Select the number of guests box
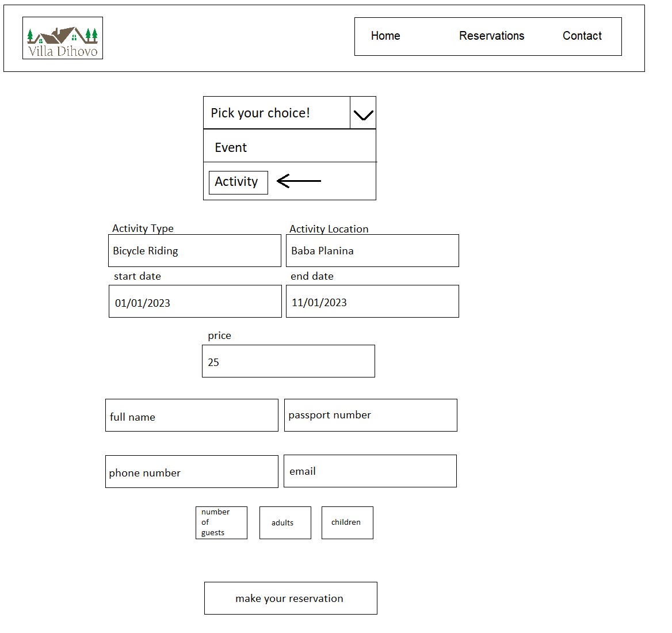 (222, 523)
